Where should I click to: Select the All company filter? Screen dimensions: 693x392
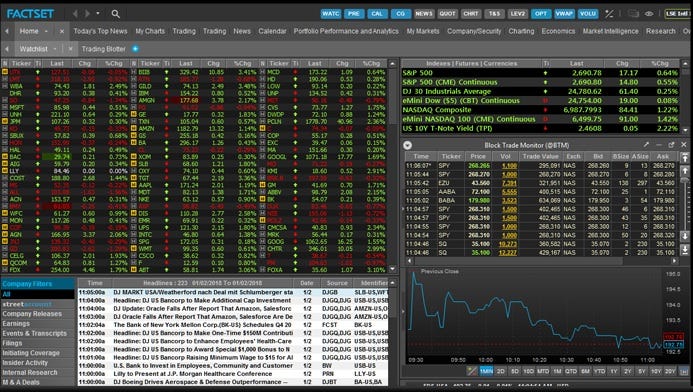[38, 294]
